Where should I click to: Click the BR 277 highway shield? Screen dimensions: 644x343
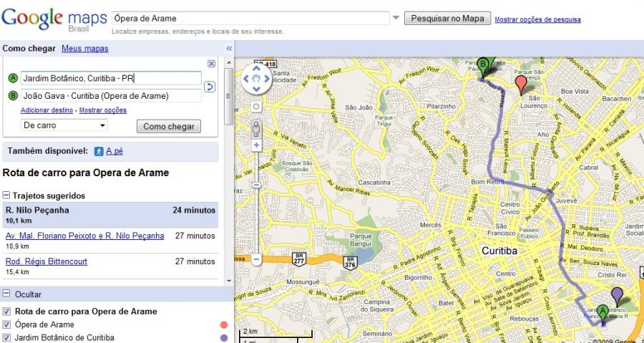(x=299, y=259)
